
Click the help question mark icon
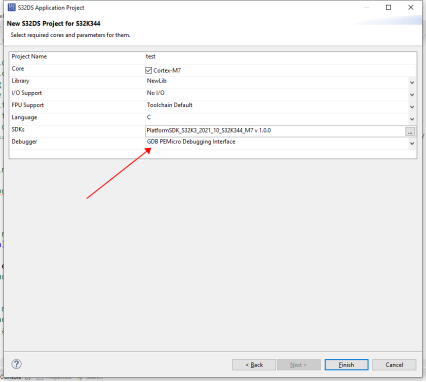coord(16,364)
